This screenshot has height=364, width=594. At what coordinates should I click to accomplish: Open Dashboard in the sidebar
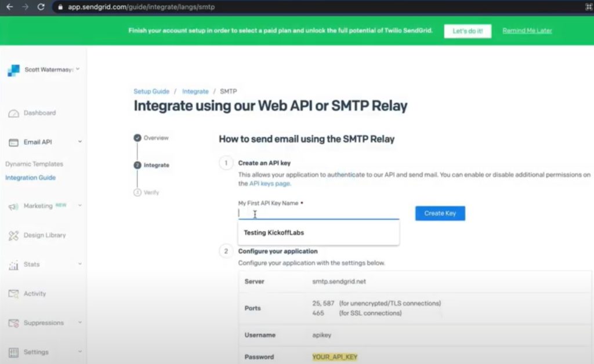40,113
